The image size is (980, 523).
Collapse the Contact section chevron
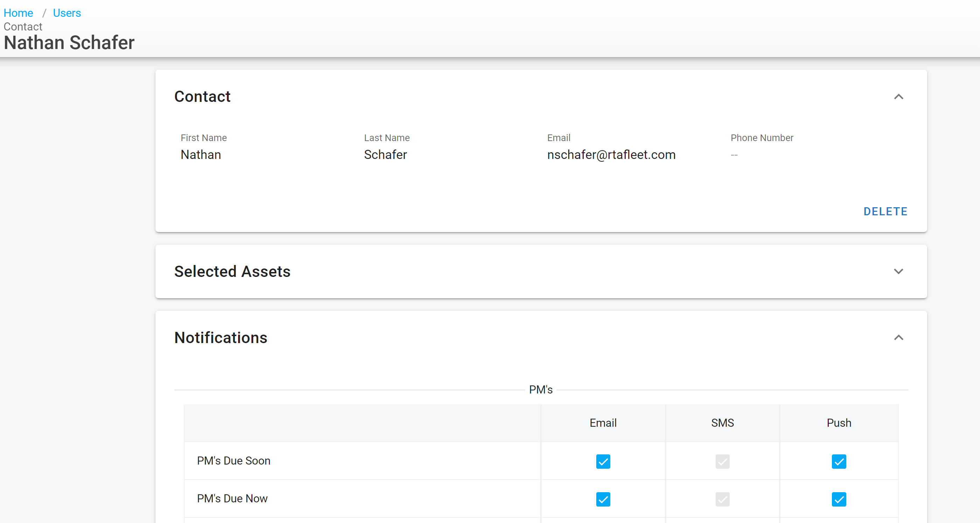[x=898, y=97]
